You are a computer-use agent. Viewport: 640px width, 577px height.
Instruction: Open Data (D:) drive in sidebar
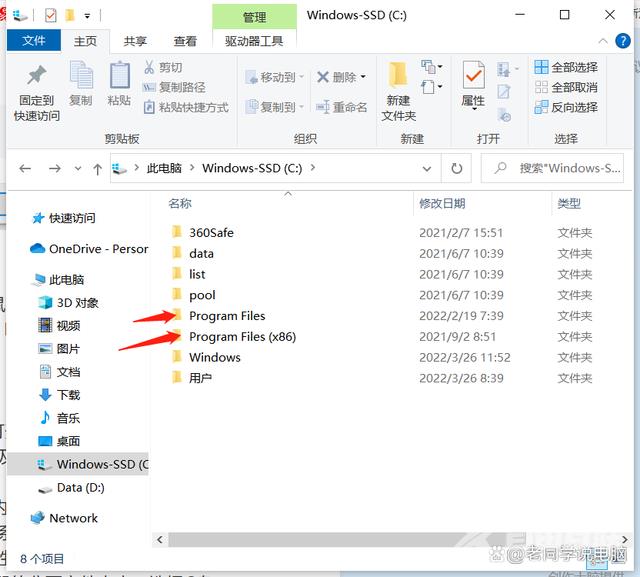(71, 488)
